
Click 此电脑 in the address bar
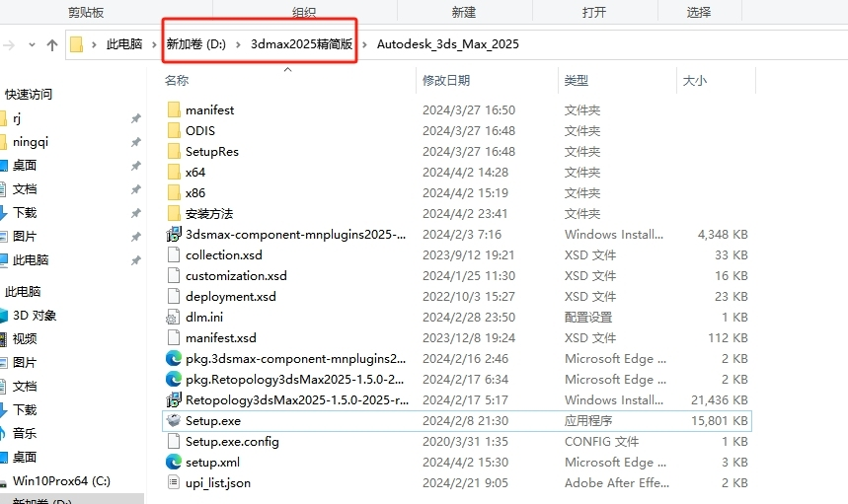tap(124, 44)
